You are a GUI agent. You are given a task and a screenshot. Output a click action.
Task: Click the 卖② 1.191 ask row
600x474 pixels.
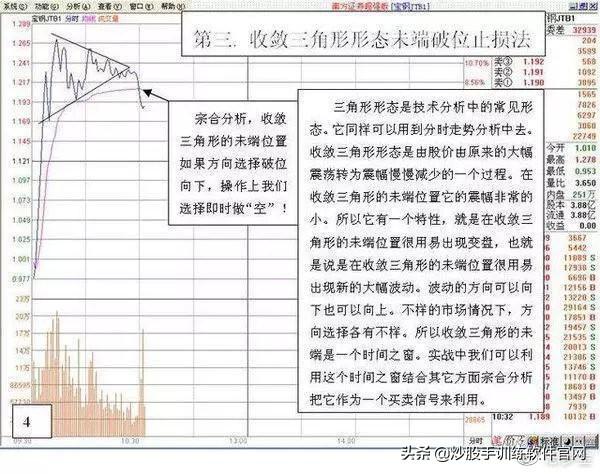tap(545, 72)
